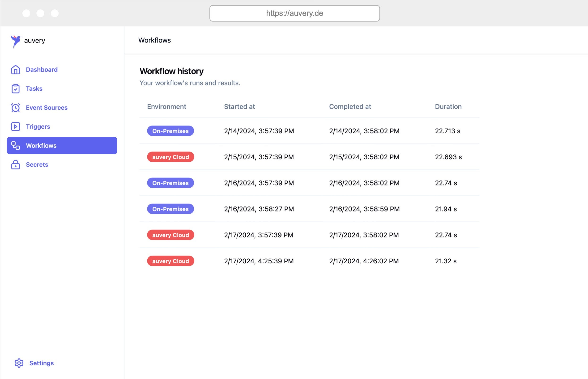Go to the Event Sources page
This screenshot has width=588, height=379.
click(x=47, y=108)
